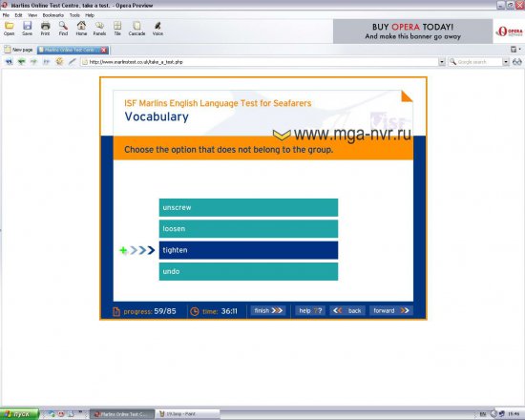The width and height of the screenshot is (525, 420).
Task: Go to Home page icon
Action: (x=81, y=26)
